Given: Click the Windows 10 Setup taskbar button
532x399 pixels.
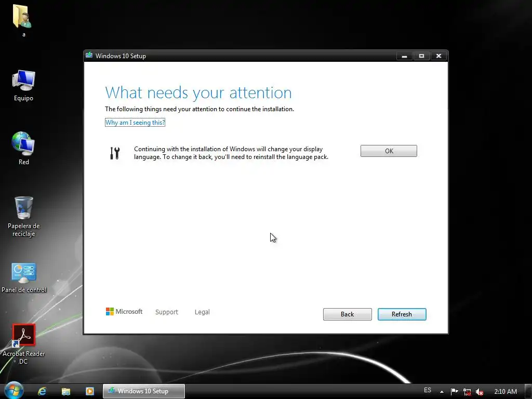Looking at the screenshot, I should point(144,391).
